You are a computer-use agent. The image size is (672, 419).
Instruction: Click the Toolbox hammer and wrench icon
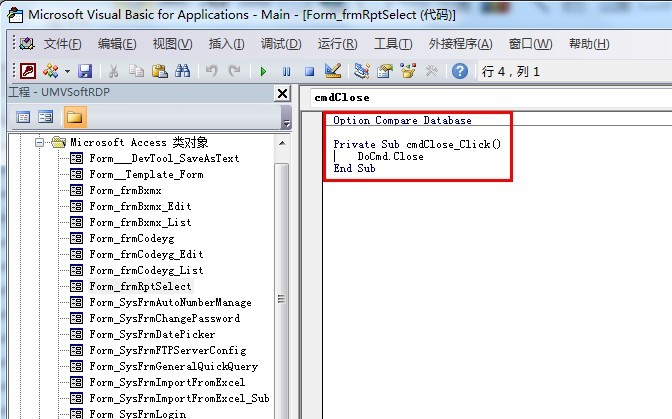coord(432,71)
